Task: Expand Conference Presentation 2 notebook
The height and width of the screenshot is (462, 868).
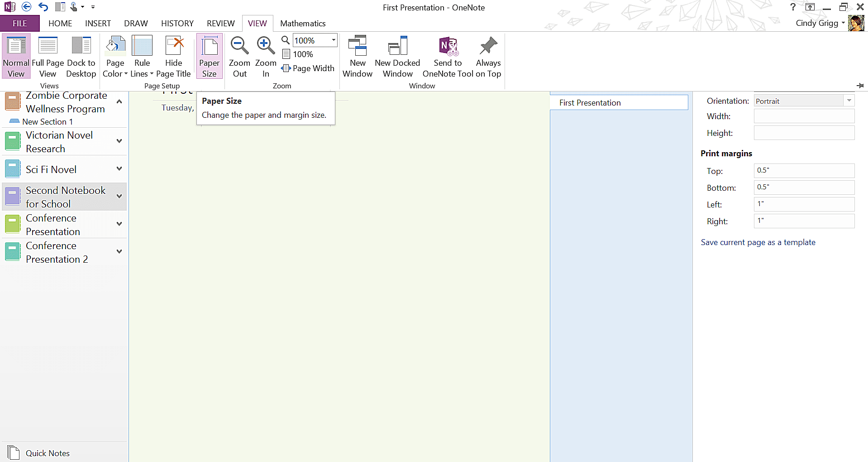Action: (119, 251)
